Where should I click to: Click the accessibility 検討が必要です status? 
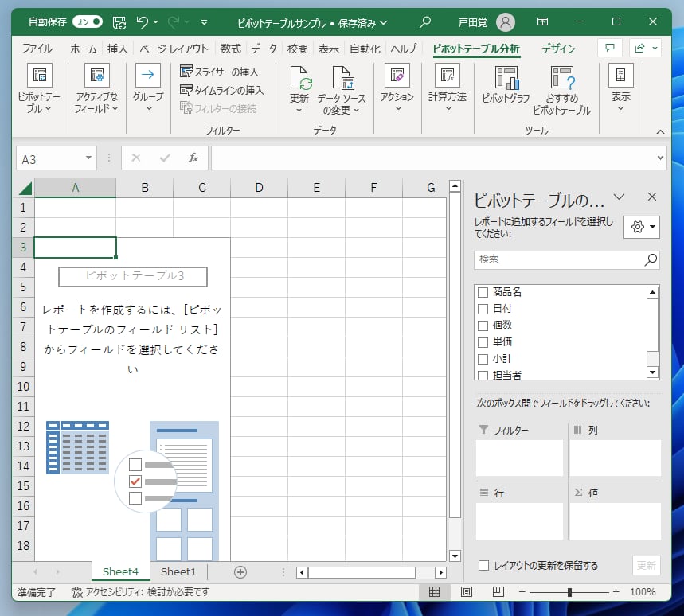click(140, 591)
